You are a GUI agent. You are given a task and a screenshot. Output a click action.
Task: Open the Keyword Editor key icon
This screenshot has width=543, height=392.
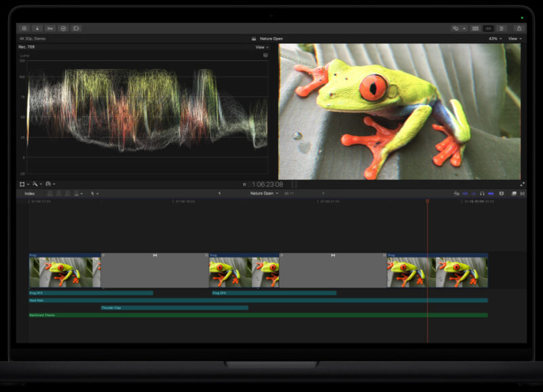[x=50, y=28]
